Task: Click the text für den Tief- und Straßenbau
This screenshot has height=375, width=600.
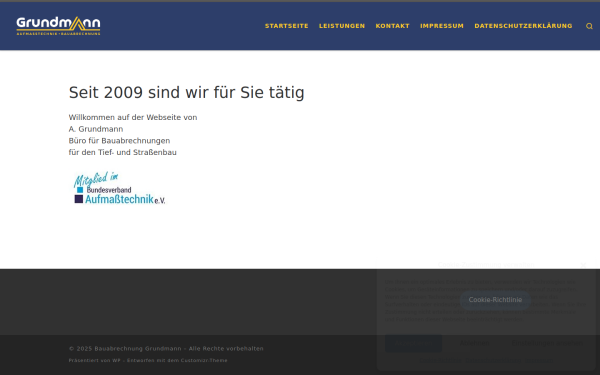Action: click(122, 152)
